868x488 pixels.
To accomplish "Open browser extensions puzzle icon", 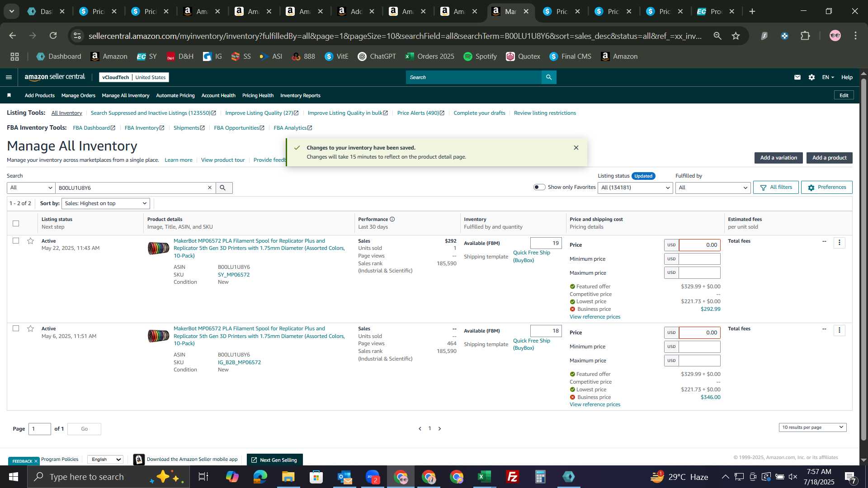I will [x=805, y=36].
